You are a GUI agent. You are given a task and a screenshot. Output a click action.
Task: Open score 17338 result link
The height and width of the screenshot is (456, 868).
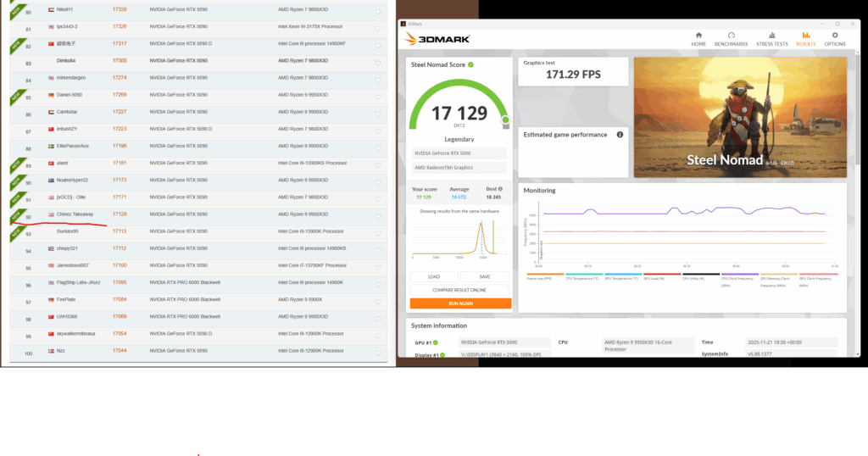tap(120, 9)
